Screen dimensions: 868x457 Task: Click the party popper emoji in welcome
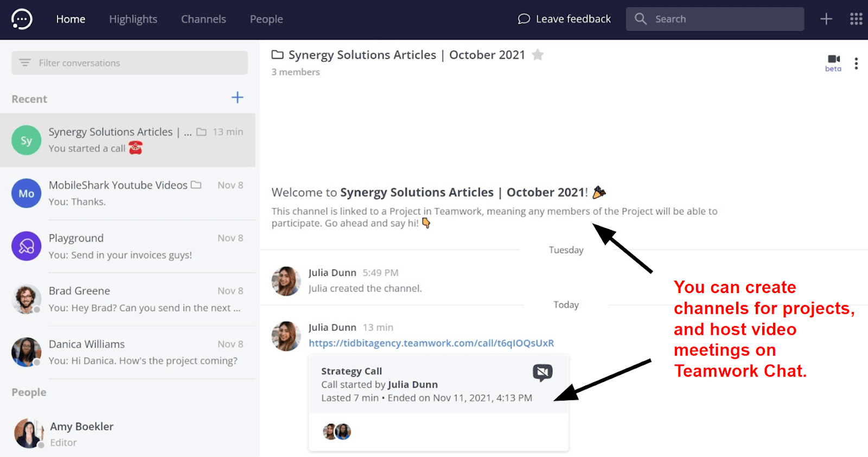point(599,192)
